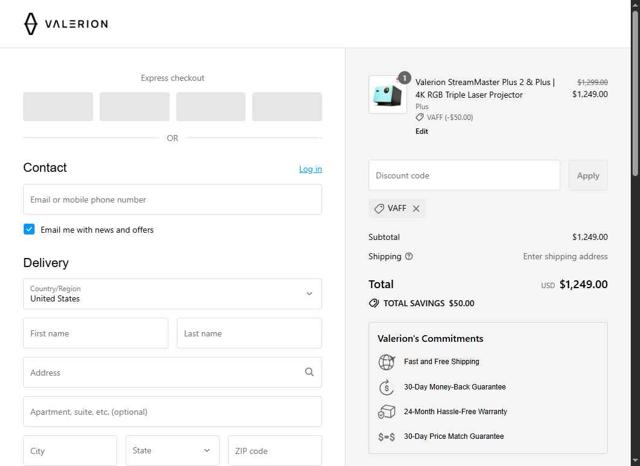Click the Enter shipping address text
640x466 pixels.
[x=565, y=256]
